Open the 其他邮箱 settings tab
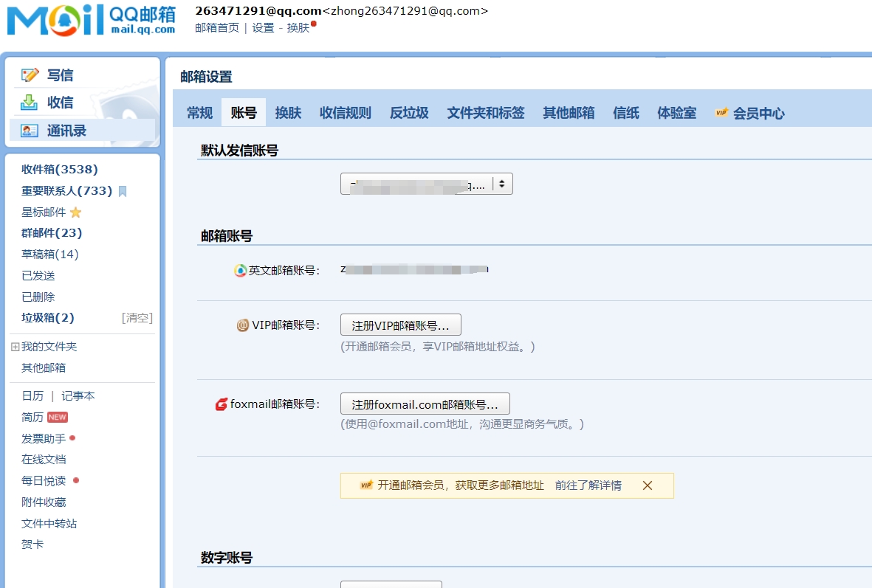Viewport: 872px width, 588px height. coord(568,112)
